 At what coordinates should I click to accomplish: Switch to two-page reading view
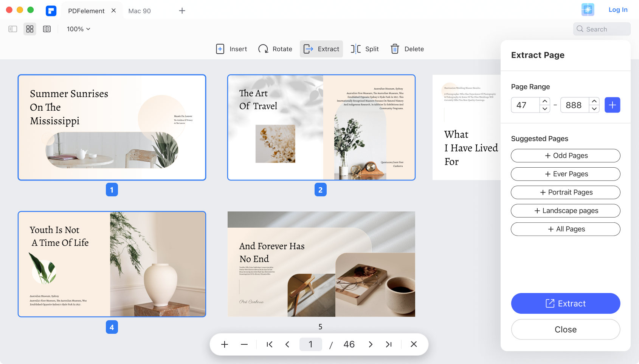pyautogui.click(x=47, y=29)
